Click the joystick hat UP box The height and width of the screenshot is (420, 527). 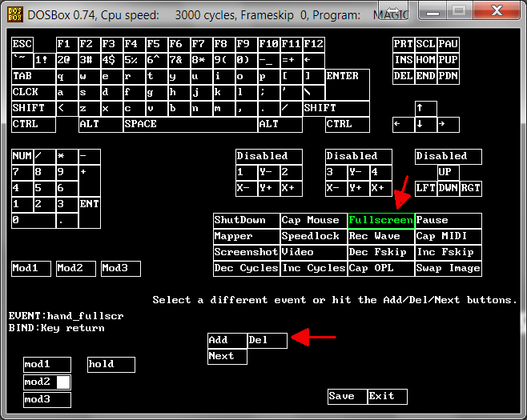[449, 173]
